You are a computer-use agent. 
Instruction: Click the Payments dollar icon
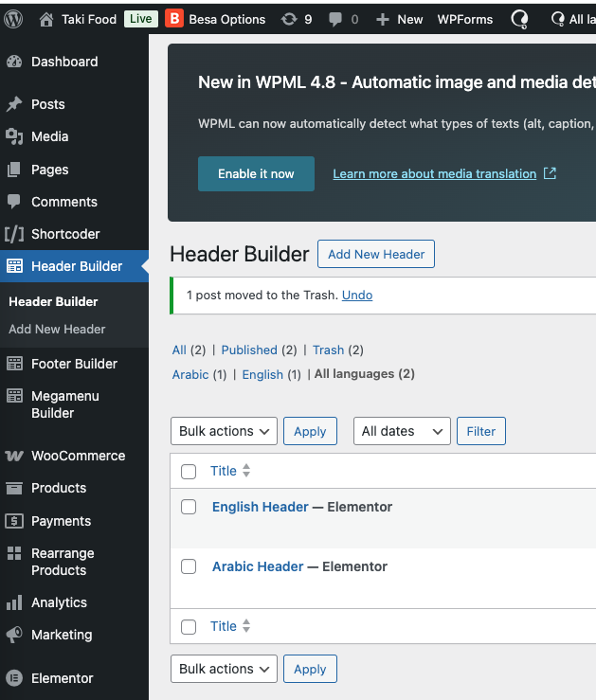tap(14, 521)
